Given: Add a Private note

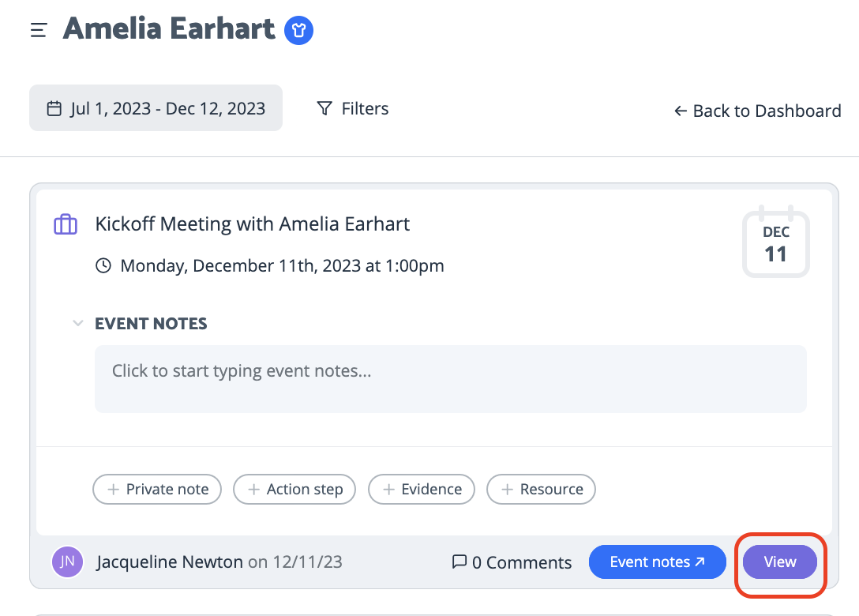Looking at the screenshot, I should pos(157,489).
